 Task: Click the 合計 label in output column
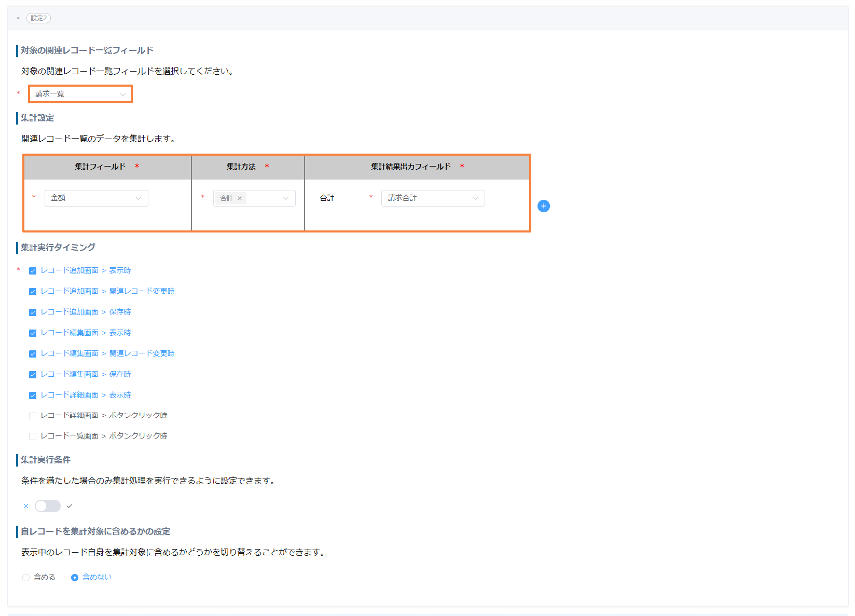327,198
